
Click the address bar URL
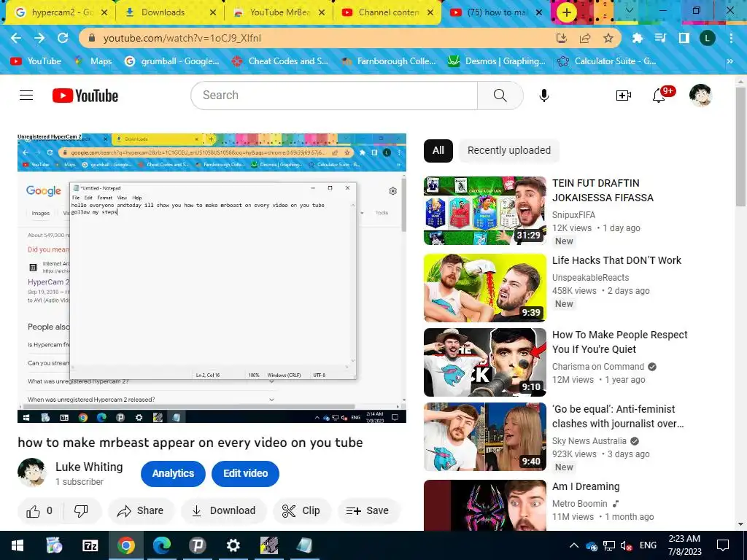pos(182,38)
